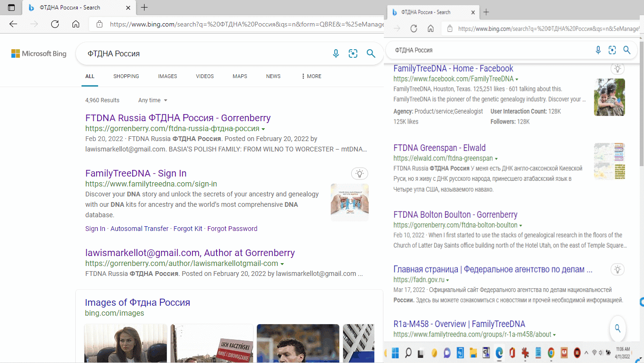Open FTDNA Bolton Boulton - Gorrenberry result
This screenshot has height=363, width=644.
tap(455, 214)
